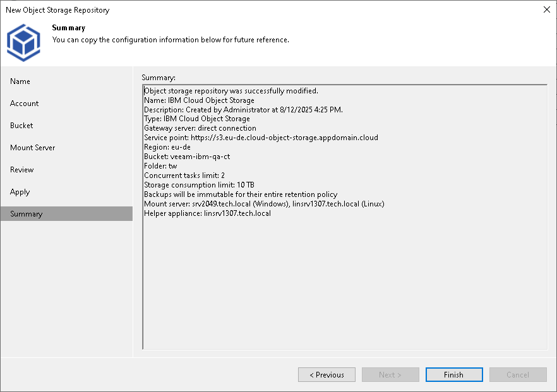Screen dimensions: 557x392
Task: Click the bold Summary page heading
Action: (x=69, y=28)
